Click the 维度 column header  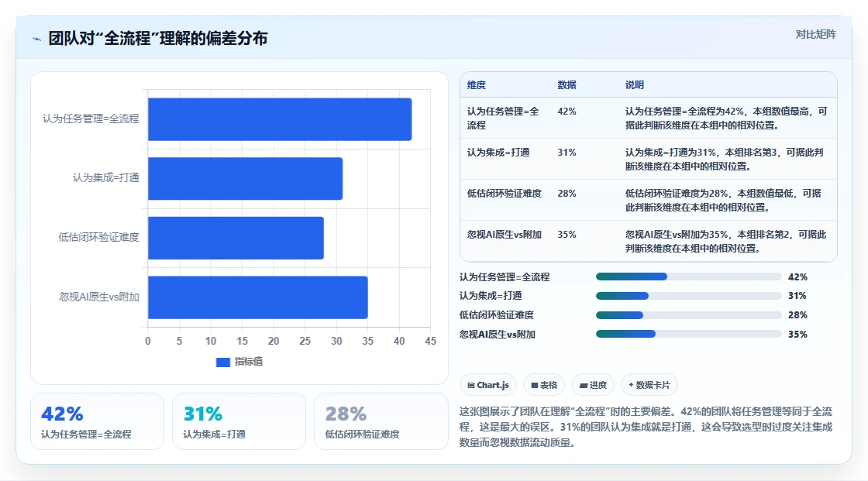(x=476, y=84)
